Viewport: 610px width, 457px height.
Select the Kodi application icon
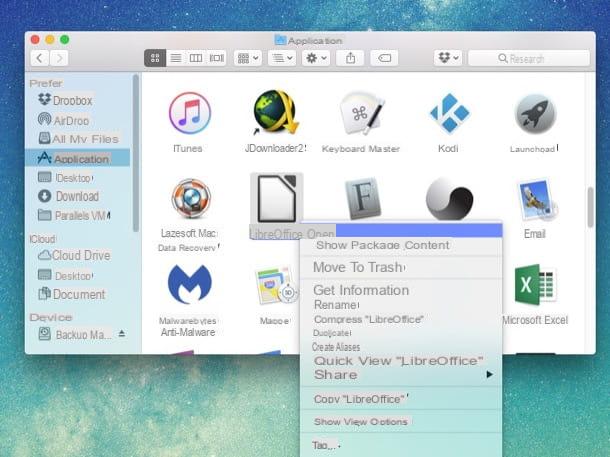tap(449, 113)
